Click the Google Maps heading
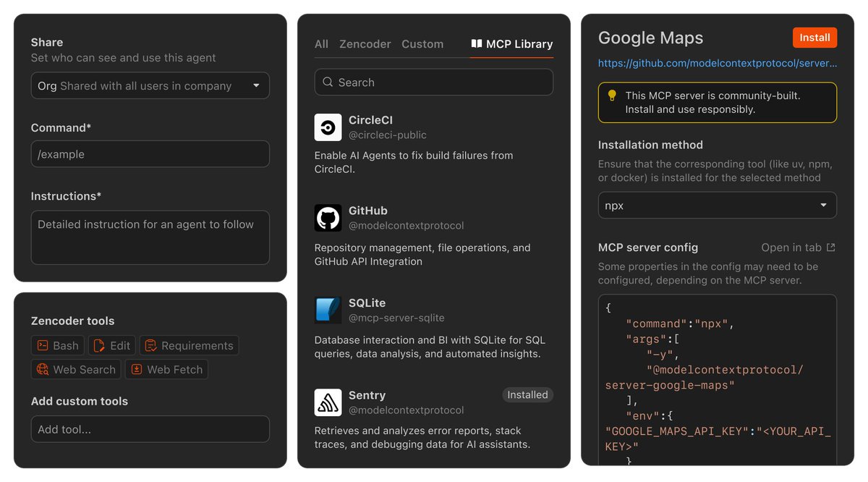This screenshot has width=868, height=482. [651, 38]
